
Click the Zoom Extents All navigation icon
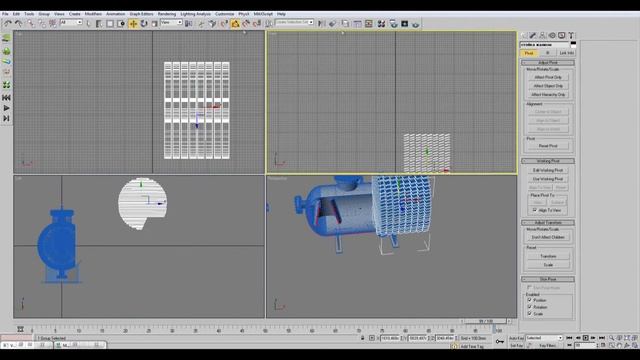(635, 338)
